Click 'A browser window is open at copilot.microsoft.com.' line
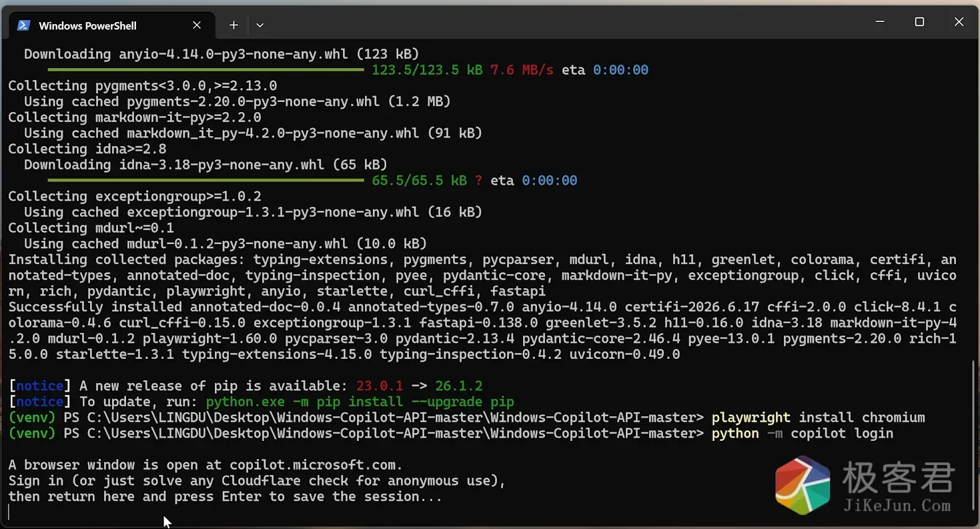This screenshot has width=980, height=529. 205,465
